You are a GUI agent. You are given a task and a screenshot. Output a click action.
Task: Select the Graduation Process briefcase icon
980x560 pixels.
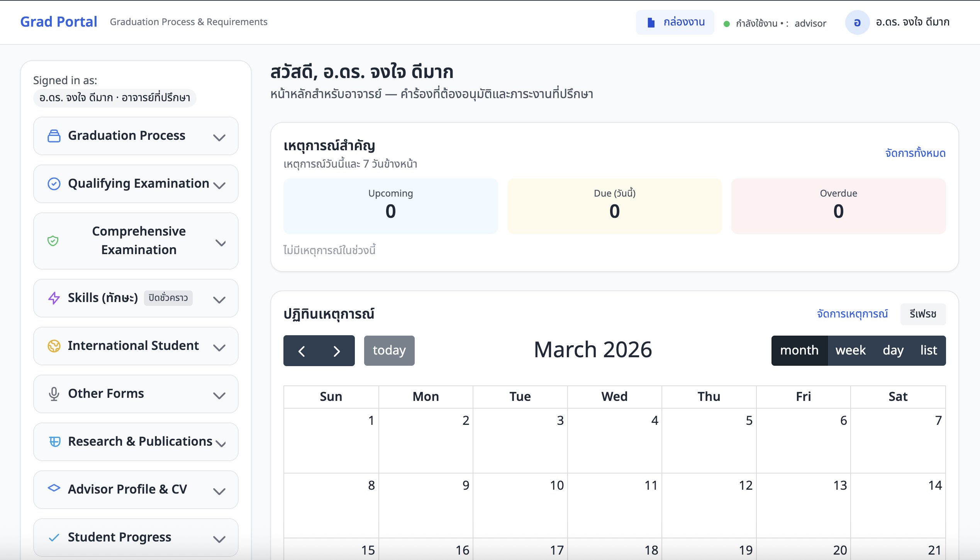tap(54, 136)
